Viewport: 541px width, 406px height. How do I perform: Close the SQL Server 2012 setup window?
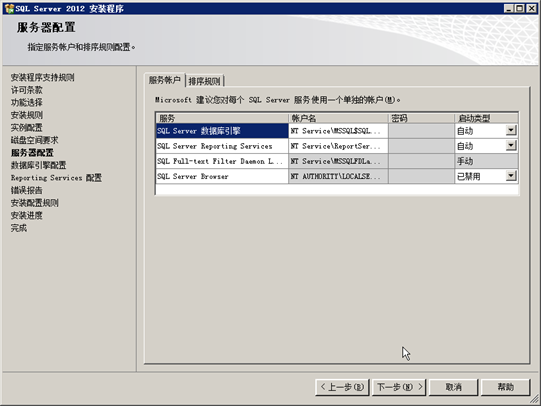(531, 8)
